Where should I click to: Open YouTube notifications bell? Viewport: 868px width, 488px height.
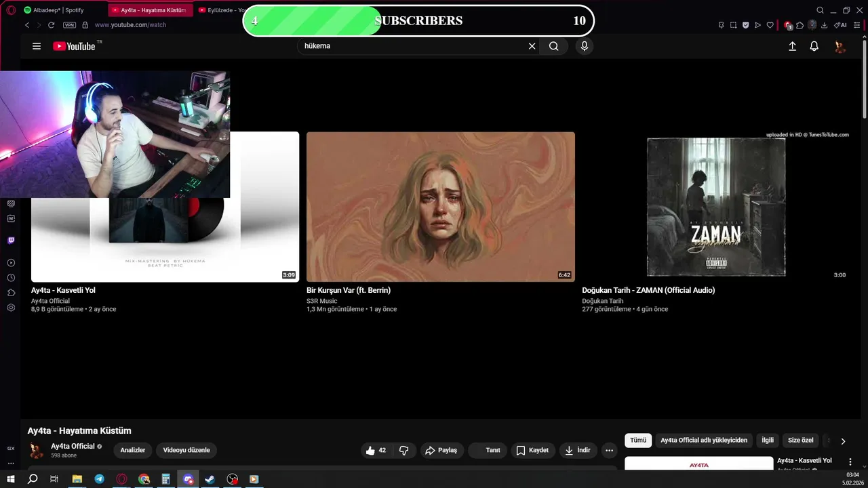[814, 46]
